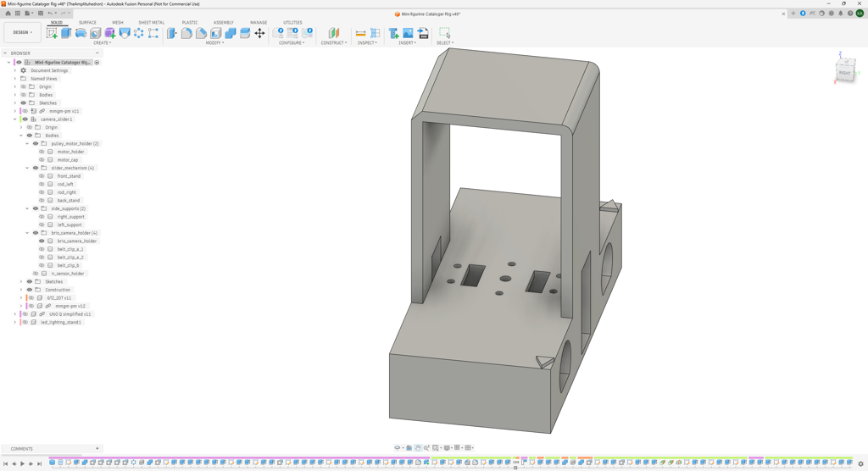This screenshot has height=471, width=868.
Task: Click the Offset Plane construct icon
Action: click(333, 33)
